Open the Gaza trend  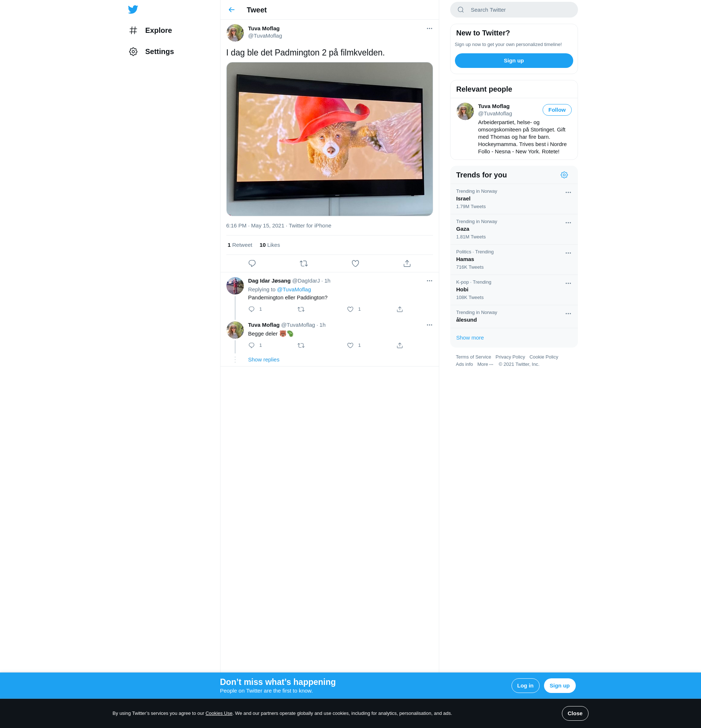[514, 229]
